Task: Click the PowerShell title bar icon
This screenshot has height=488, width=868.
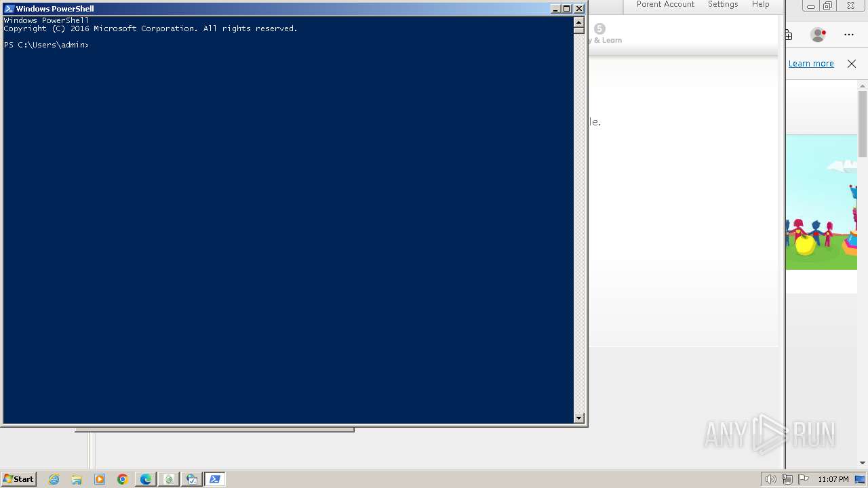Action: pos(9,9)
